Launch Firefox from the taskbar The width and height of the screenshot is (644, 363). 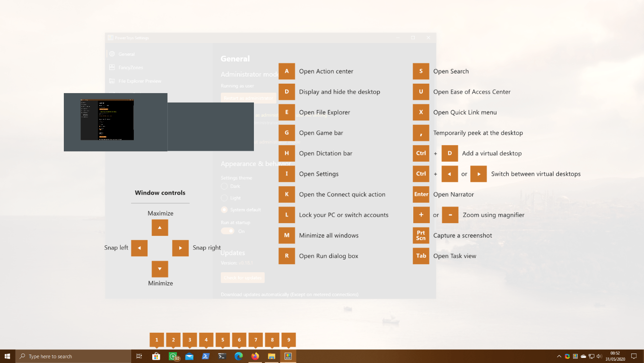[255, 356]
